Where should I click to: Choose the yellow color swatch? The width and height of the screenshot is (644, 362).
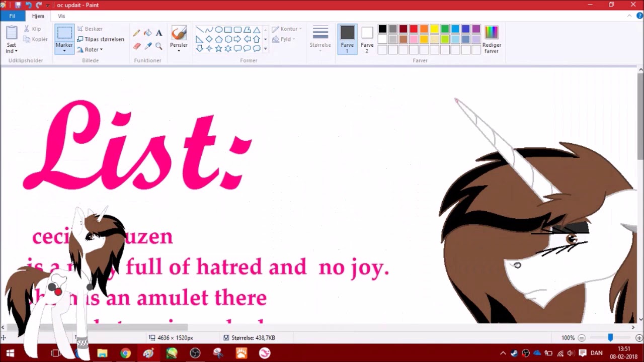coord(435,29)
